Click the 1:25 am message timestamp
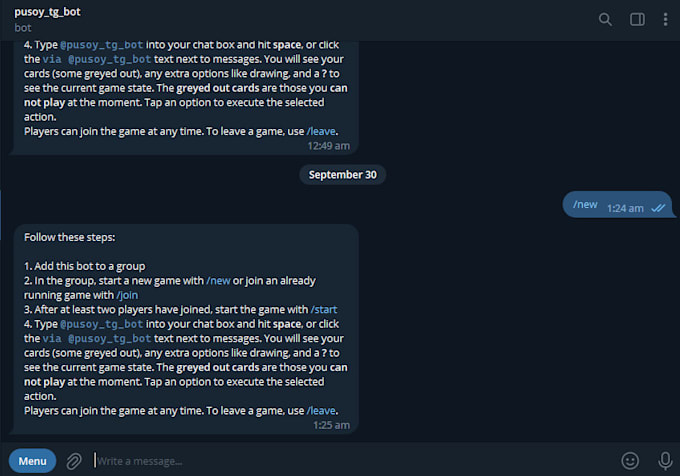 coord(331,425)
